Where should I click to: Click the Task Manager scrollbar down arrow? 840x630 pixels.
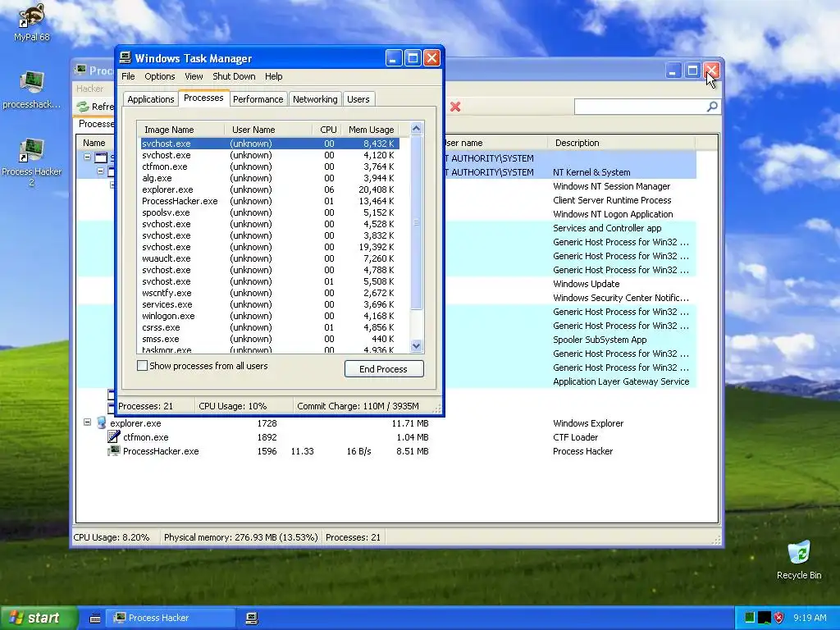coord(416,346)
